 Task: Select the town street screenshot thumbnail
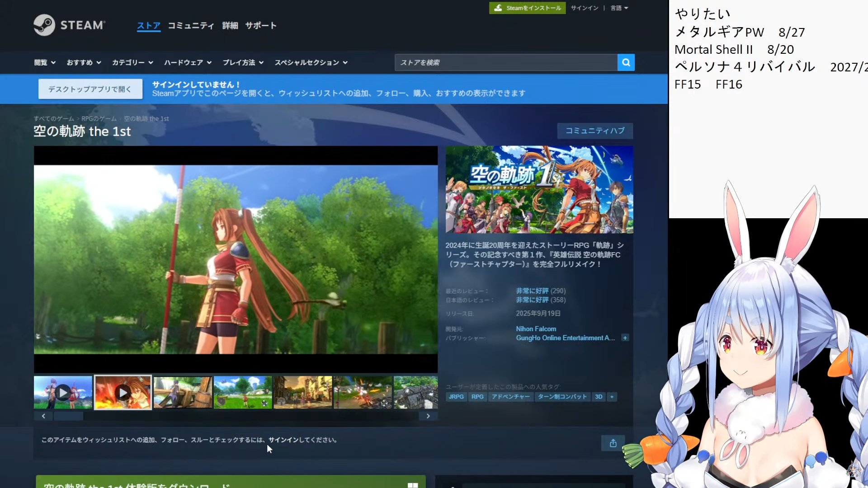click(x=303, y=393)
